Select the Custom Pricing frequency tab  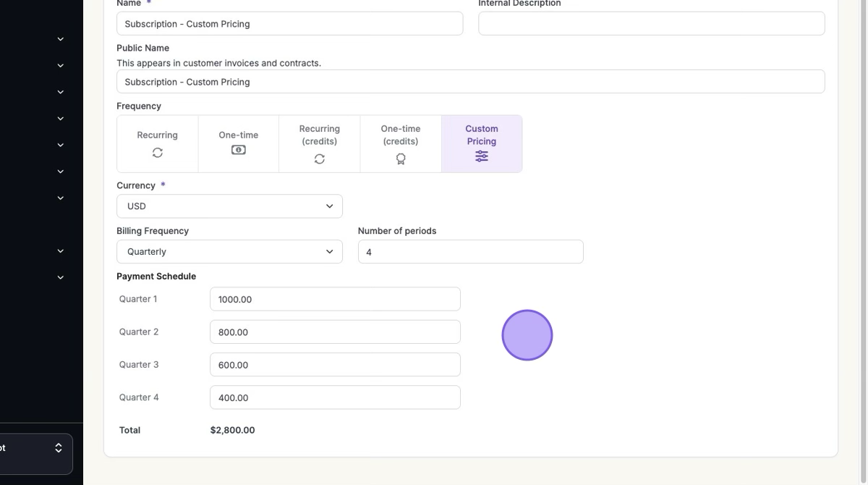[x=482, y=143]
